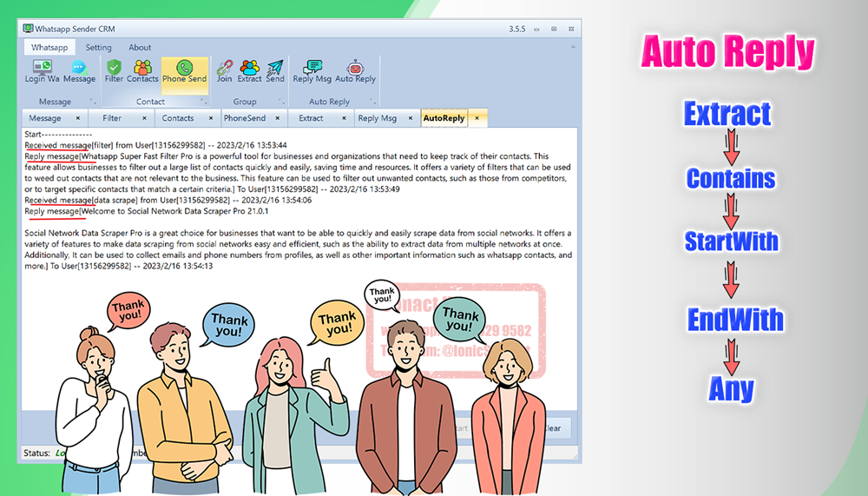Open the Extract group members icon
This screenshot has width=868, height=496.
[250, 71]
